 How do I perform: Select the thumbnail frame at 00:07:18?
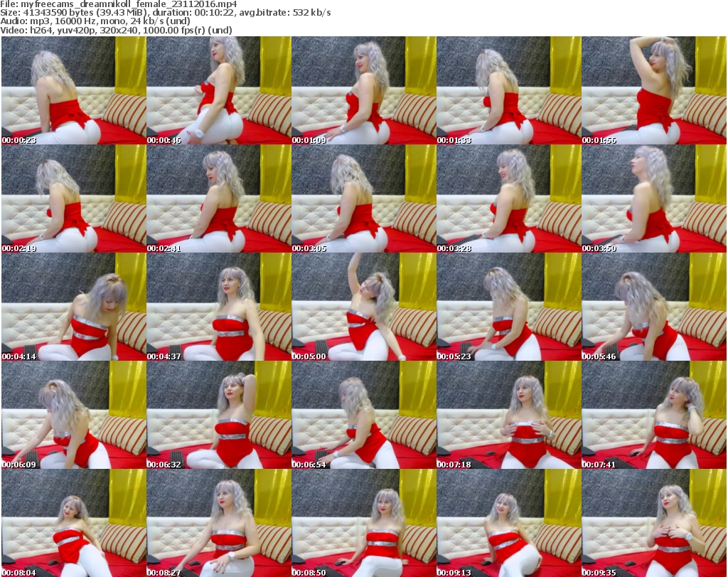click(509, 415)
